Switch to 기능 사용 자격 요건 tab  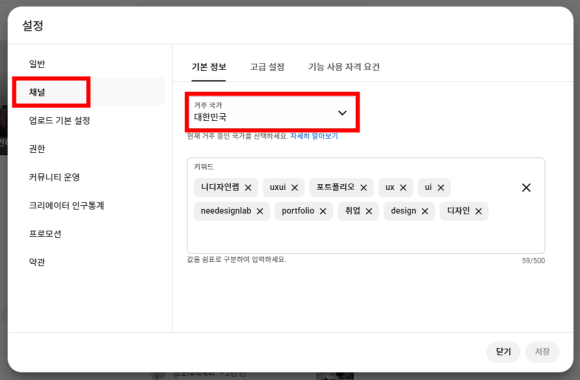(344, 67)
